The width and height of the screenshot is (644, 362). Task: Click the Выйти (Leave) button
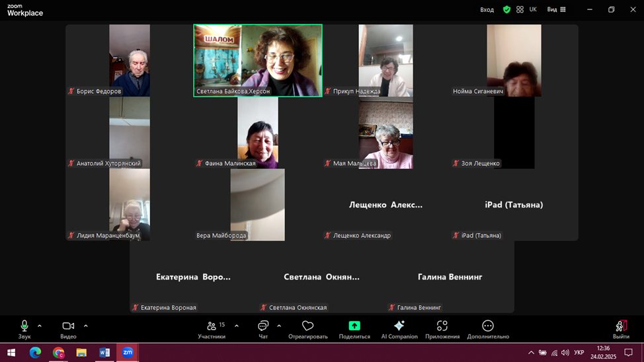621,329
